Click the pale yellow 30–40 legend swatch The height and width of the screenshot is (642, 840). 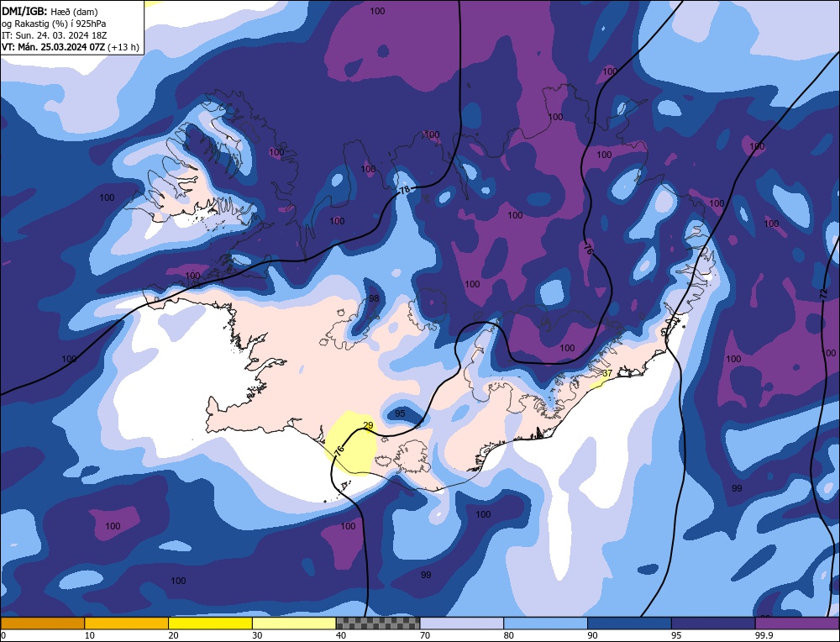pyautogui.click(x=294, y=623)
